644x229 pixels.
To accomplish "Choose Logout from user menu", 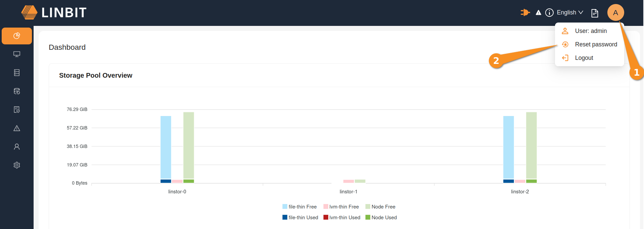I will (590, 58).
